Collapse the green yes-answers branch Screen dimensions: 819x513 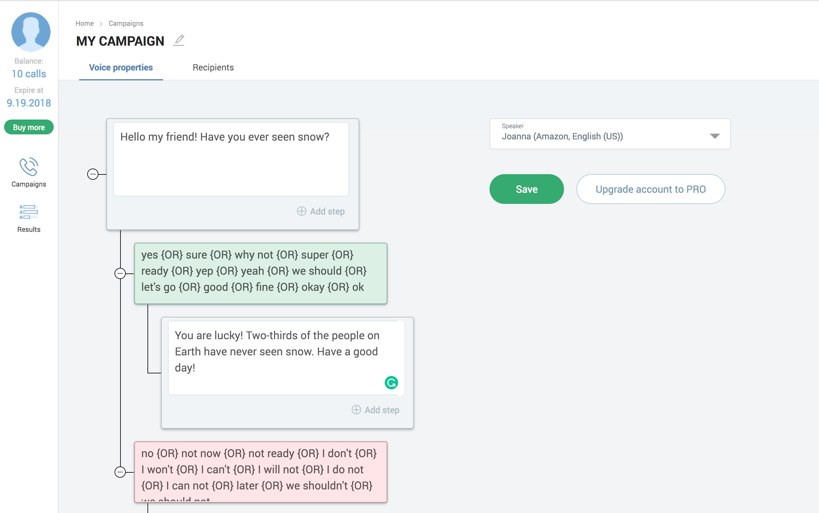(x=120, y=273)
